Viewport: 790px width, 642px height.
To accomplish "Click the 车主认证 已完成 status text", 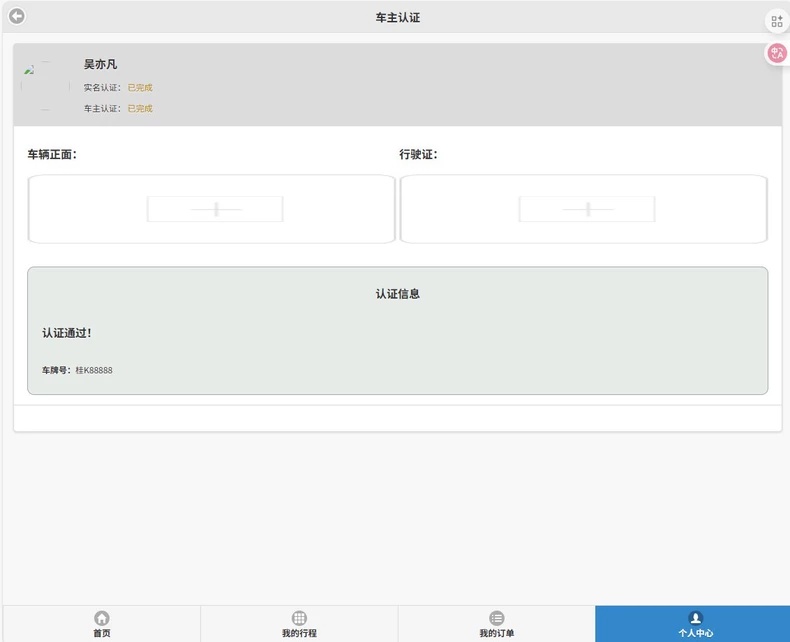I will [140, 109].
